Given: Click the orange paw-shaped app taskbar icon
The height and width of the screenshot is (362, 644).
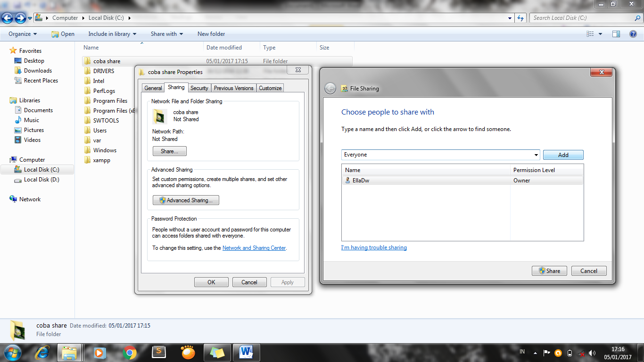Looking at the screenshot, I should click(x=188, y=352).
